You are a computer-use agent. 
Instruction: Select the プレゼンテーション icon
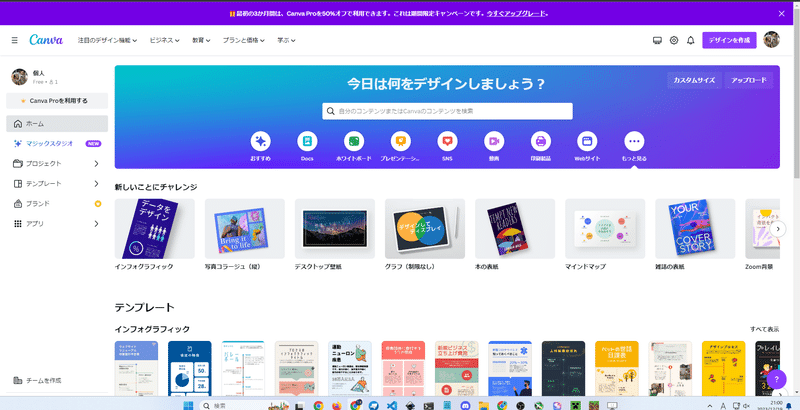click(401, 141)
